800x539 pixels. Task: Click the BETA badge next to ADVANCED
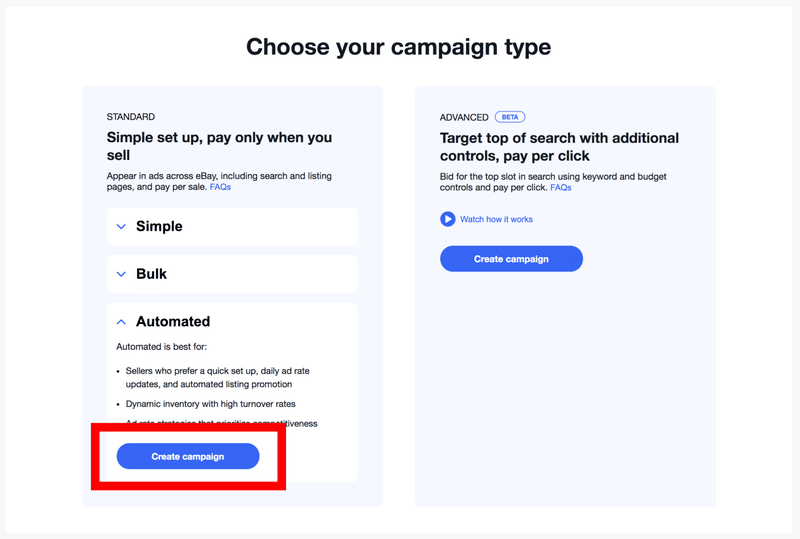coord(510,117)
